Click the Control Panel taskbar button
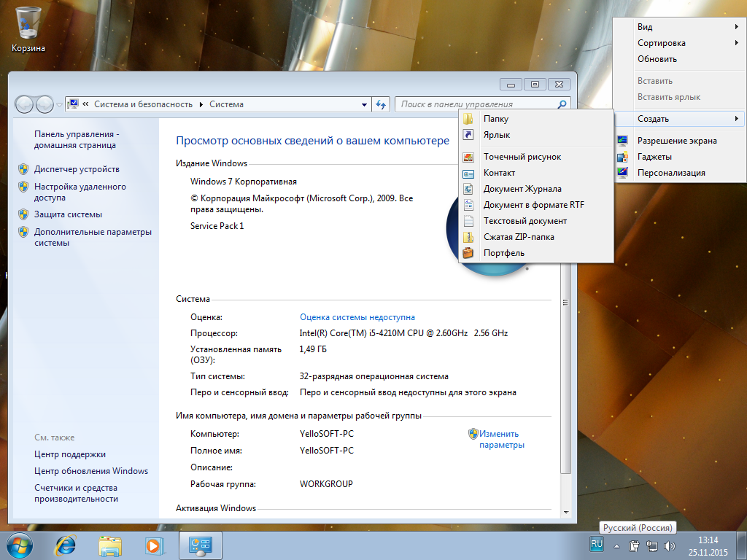The image size is (747, 560). (201, 545)
